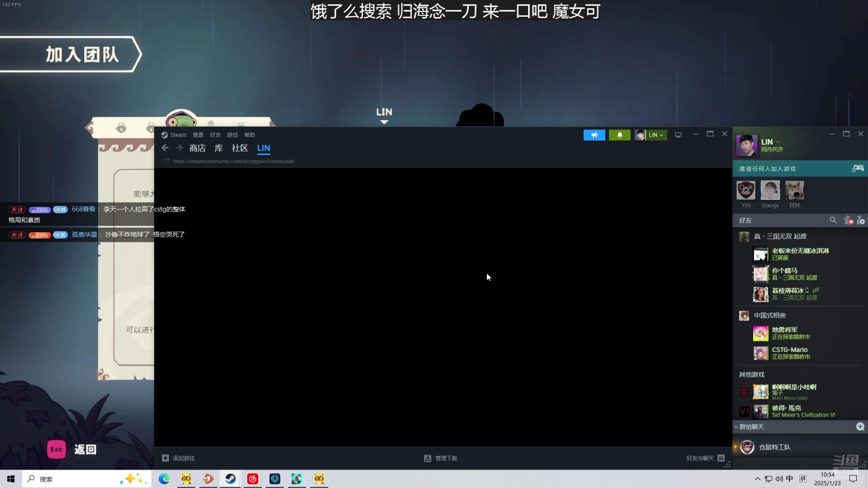
Task: Create new group chat plus icon
Action: 860,427
